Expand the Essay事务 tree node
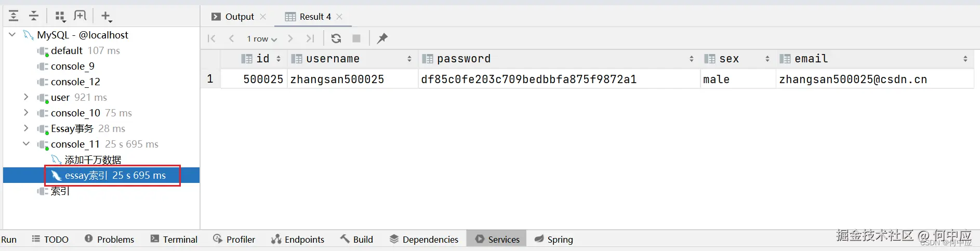Image resolution: width=980 pixels, height=251 pixels. [x=26, y=128]
